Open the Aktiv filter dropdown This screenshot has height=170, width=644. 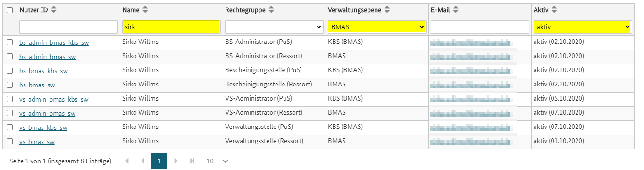[x=582, y=27]
